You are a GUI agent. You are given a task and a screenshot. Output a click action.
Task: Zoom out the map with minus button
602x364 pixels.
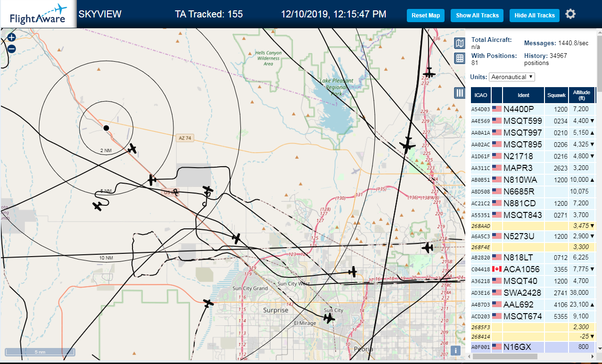12,49
